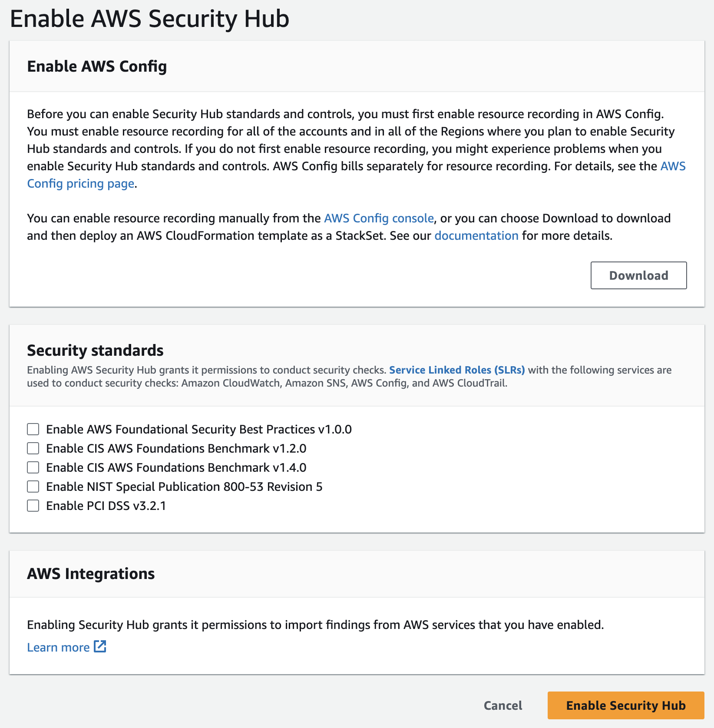Click the AWS Integrations section heading
714x728 pixels.
point(91,574)
